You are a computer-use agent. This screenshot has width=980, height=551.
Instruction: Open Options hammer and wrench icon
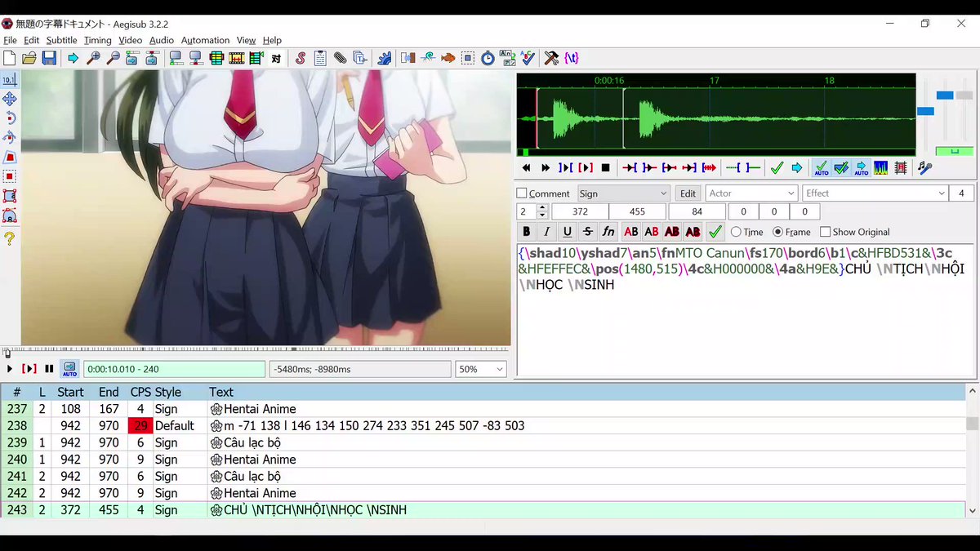pos(552,58)
